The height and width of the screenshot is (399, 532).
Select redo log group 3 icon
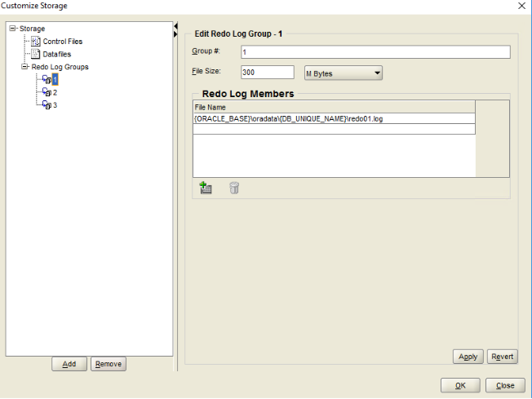pos(47,105)
